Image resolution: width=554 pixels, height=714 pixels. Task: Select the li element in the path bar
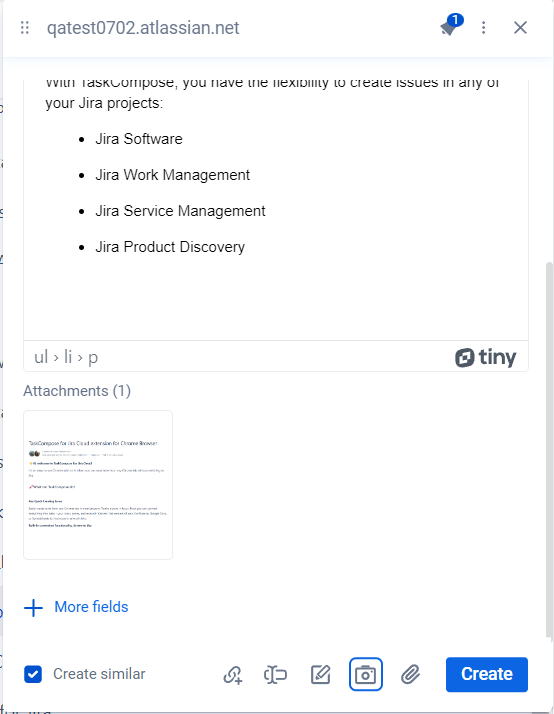pyautogui.click(x=68, y=357)
